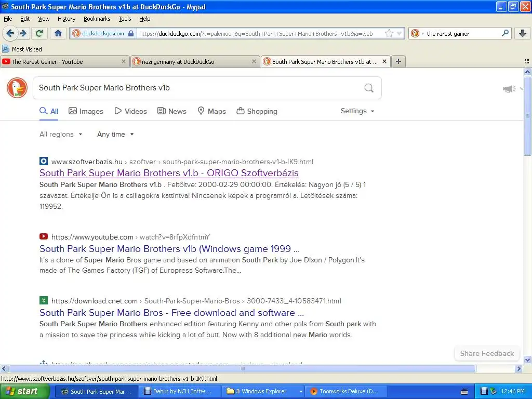Click the floppy disk tray icon

(x=485, y=391)
